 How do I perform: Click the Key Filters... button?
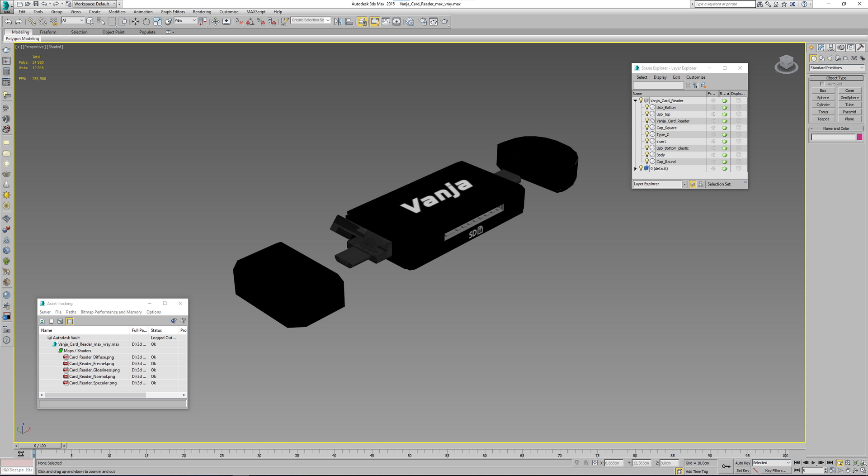tap(775, 471)
